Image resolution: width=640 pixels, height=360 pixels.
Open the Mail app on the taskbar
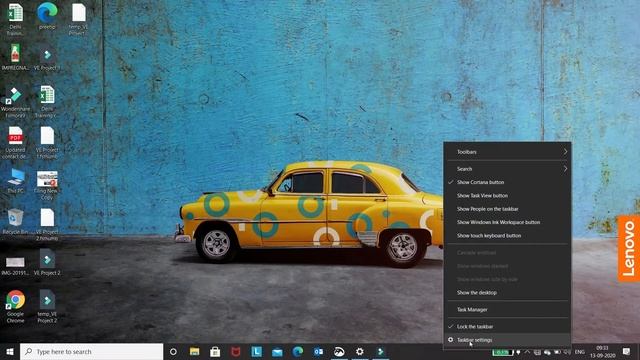(x=277, y=351)
